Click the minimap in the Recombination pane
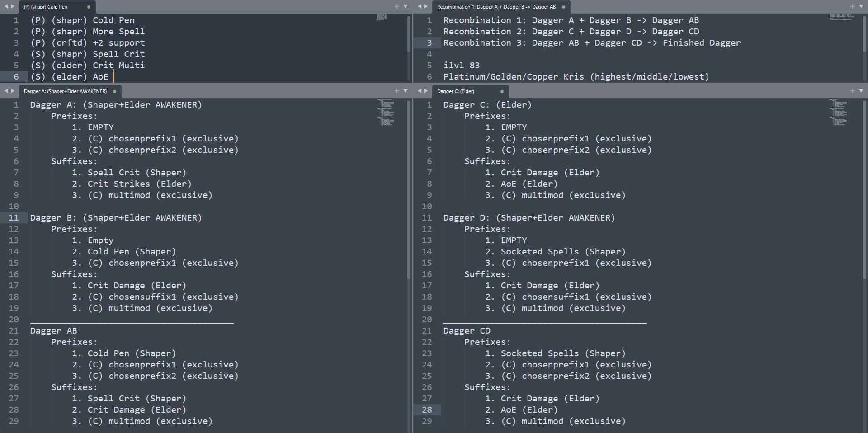The image size is (868, 433). tap(842, 17)
